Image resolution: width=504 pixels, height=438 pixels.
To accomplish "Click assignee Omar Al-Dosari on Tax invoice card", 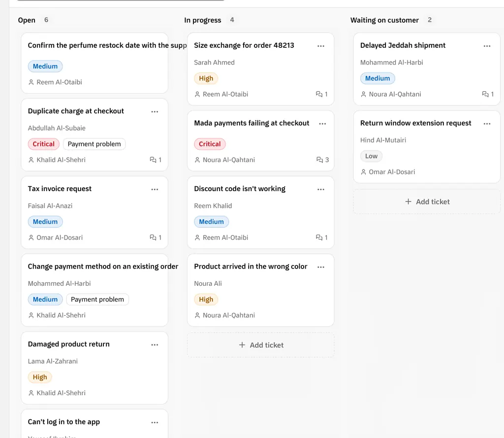I will point(60,237).
